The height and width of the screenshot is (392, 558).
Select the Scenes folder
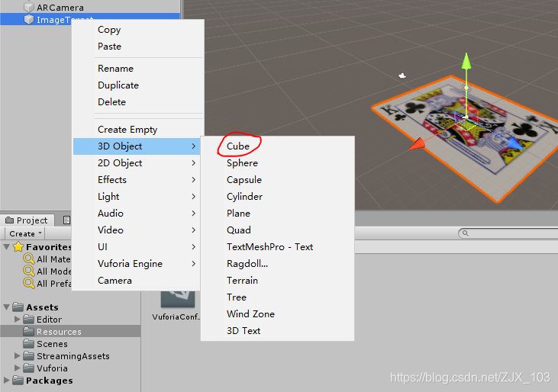[x=52, y=344]
